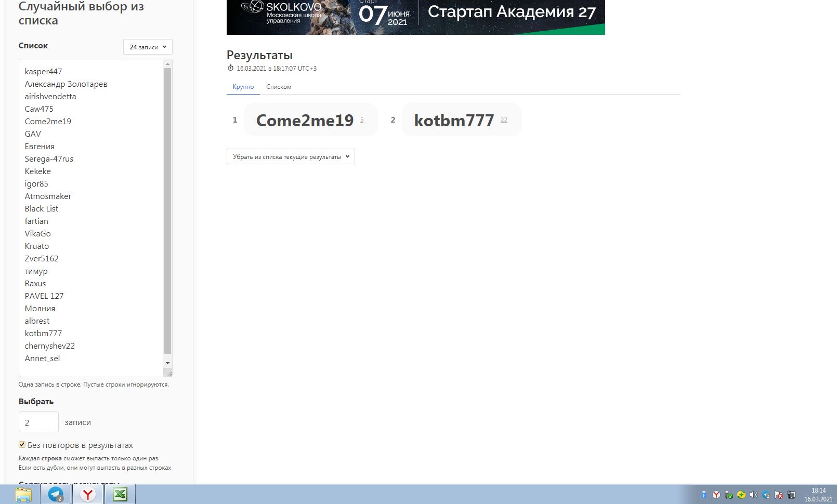Click 'Come2me19' line in the left list
The image size is (837, 504).
coord(48,122)
